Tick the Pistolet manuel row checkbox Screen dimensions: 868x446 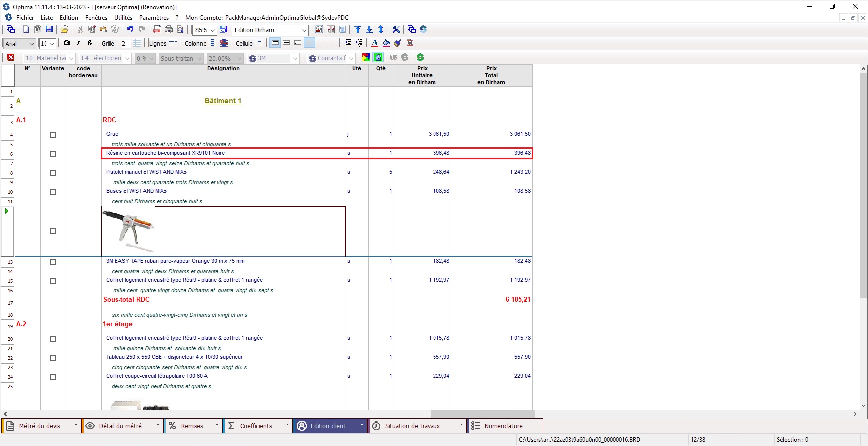53,173
